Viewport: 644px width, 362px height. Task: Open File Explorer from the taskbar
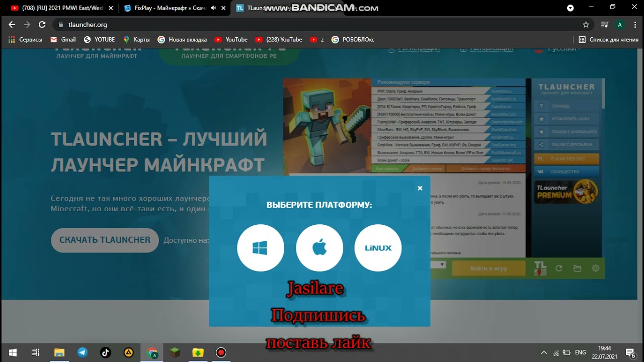pyautogui.click(x=59, y=352)
